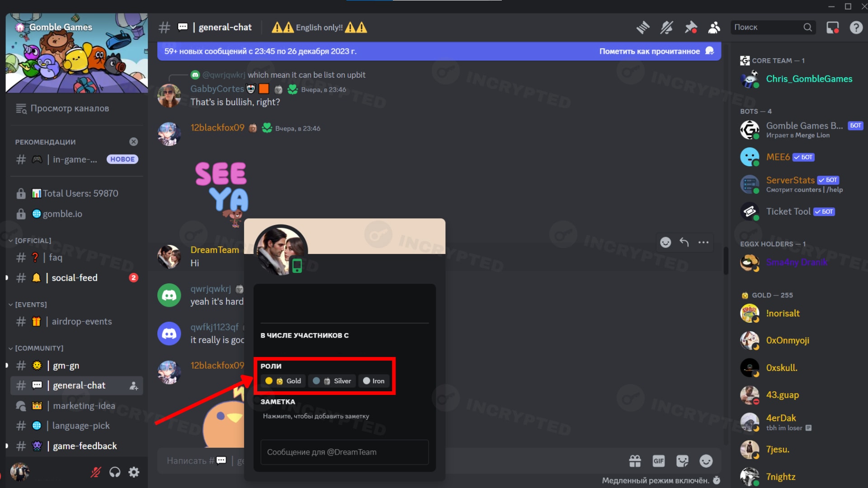
Task: Toggle Gold role filter badge
Action: tap(283, 381)
